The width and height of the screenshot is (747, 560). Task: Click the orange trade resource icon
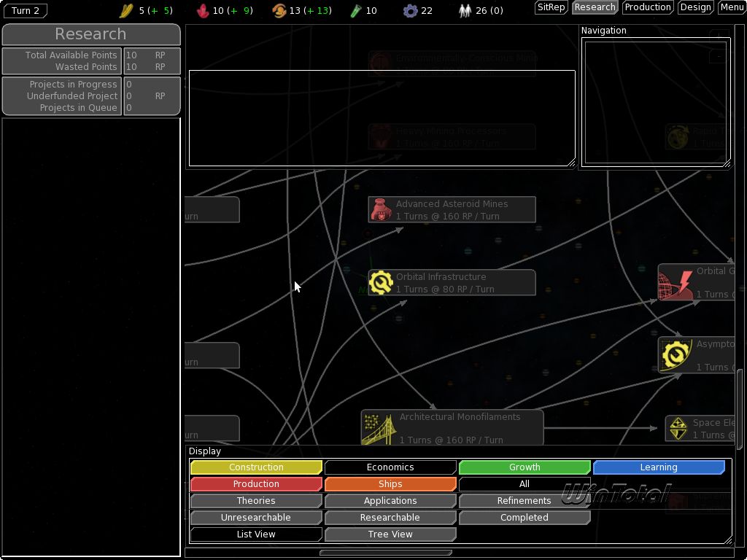coord(279,10)
